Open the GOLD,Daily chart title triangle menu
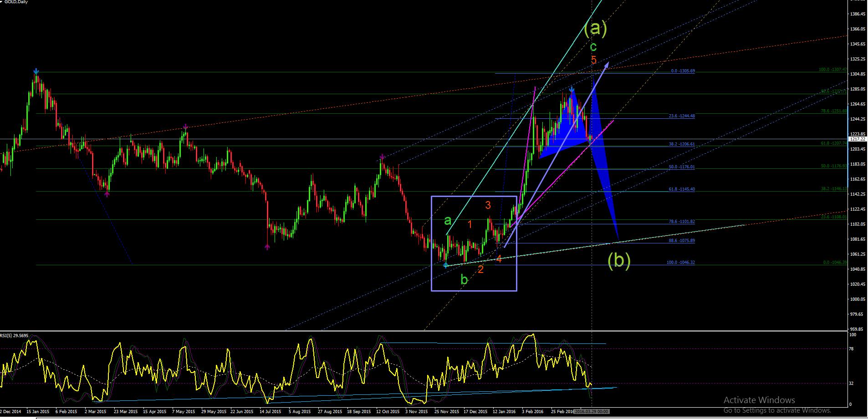Viewport: 868px width, 419px height. (x=2, y=2)
